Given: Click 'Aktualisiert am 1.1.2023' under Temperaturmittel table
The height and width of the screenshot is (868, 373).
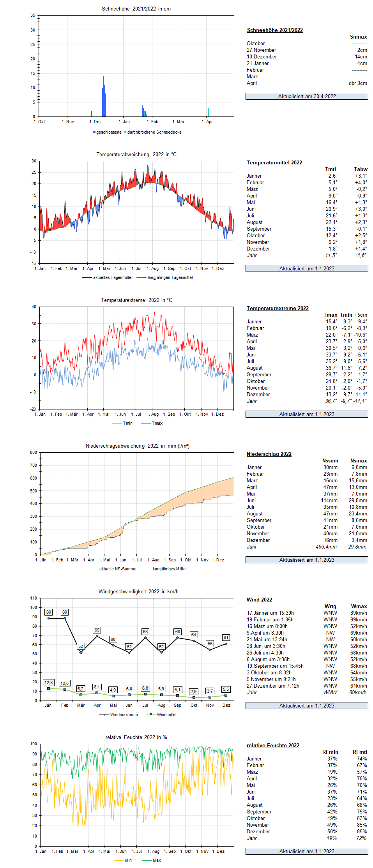Looking at the screenshot, I should click(x=307, y=268).
